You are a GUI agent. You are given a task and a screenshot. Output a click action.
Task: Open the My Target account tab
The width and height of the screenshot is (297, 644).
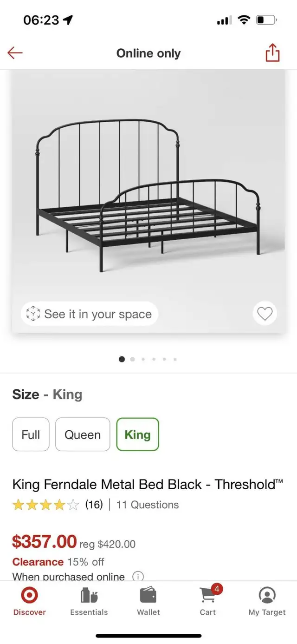click(267, 601)
